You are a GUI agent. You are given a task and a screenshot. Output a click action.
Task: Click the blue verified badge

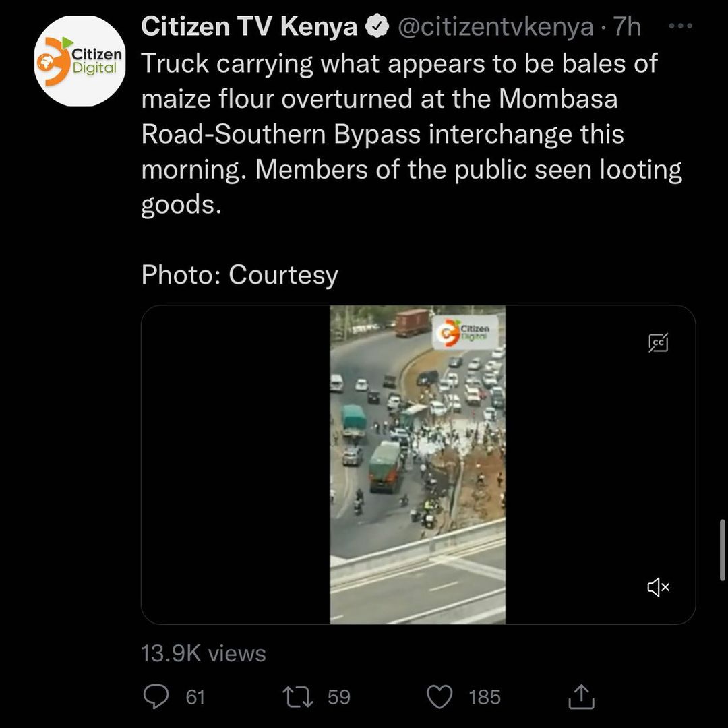pyautogui.click(x=376, y=28)
